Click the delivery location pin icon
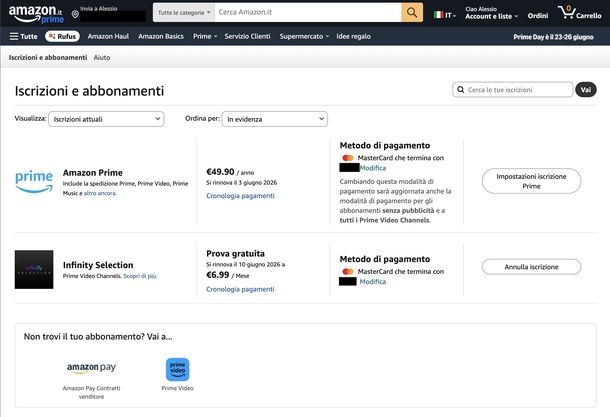The width and height of the screenshot is (610, 417). [75, 14]
